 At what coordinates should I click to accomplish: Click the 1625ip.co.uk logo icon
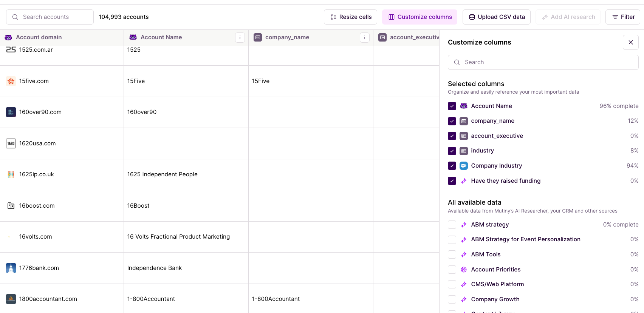tap(11, 174)
